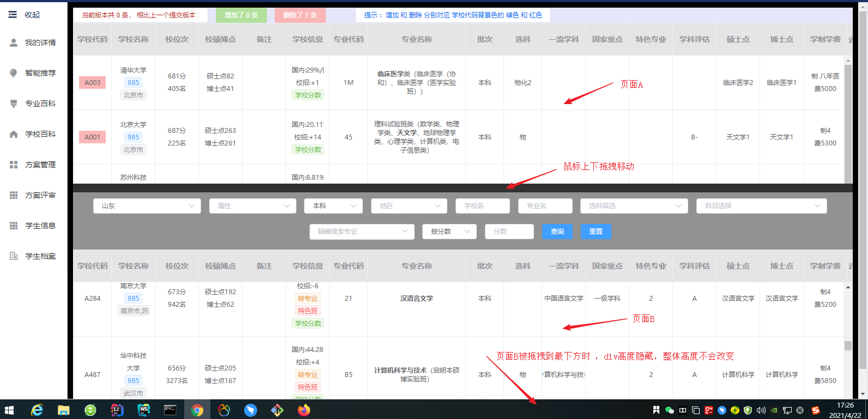Switch to Chrome on taskbar
The height and width of the screenshot is (419, 868).
point(197,410)
